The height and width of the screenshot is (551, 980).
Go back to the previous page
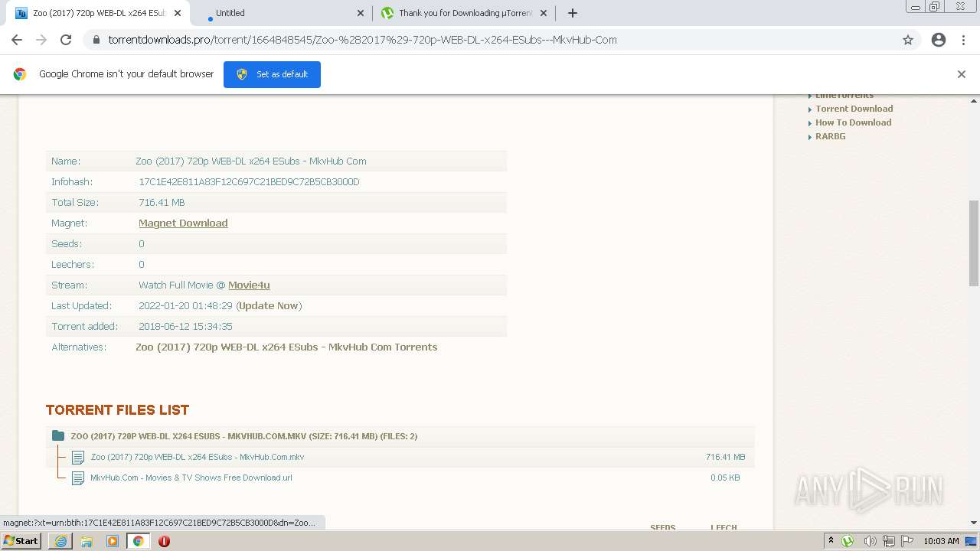[x=17, y=40]
